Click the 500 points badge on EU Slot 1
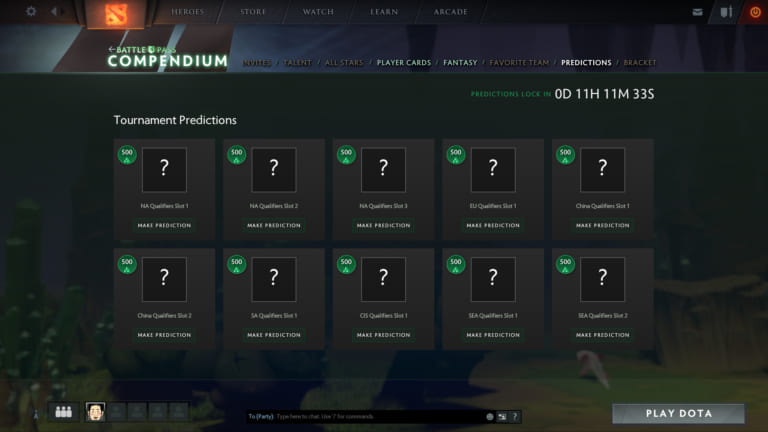 click(x=456, y=155)
